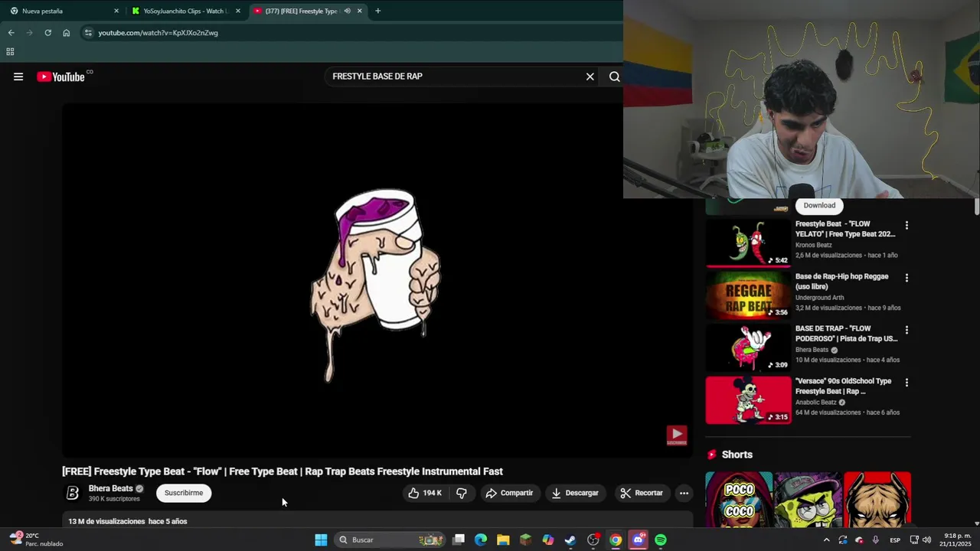980x551 pixels.
Task: Mute the tab via speaker icon
Action: point(348,11)
